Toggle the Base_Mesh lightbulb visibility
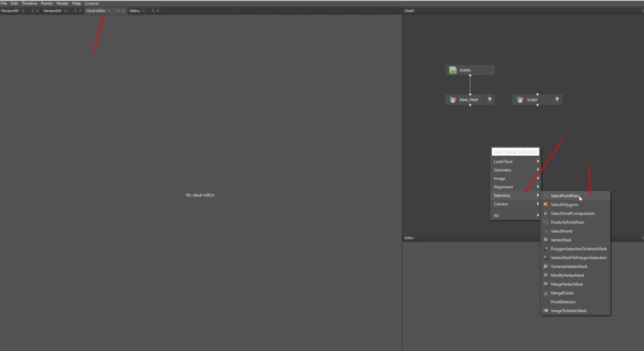The height and width of the screenshot is (351, 644). (489, 99)
